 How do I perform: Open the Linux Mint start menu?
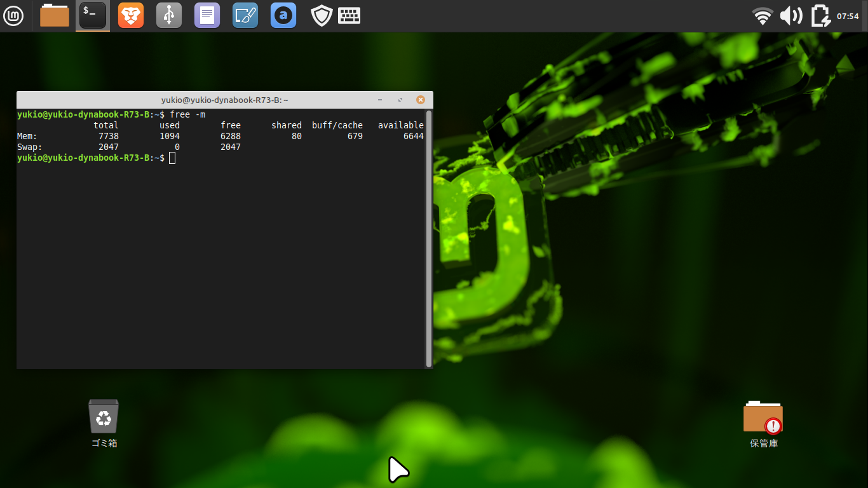[x=13, y=15]
